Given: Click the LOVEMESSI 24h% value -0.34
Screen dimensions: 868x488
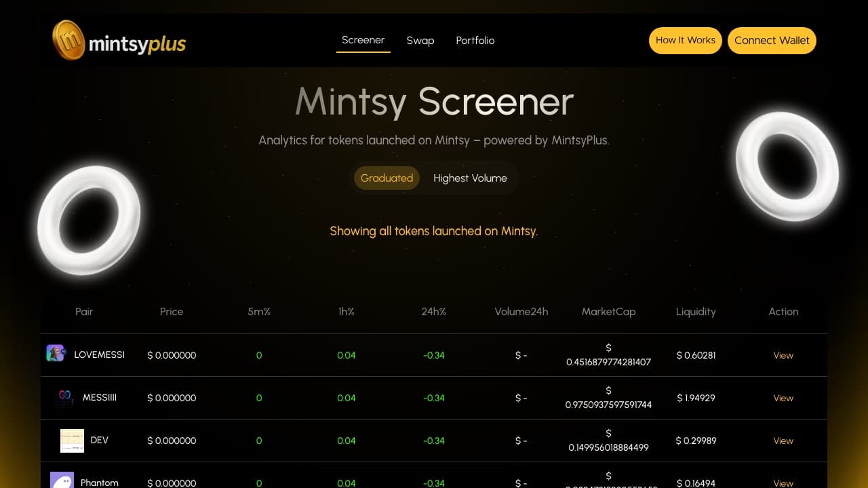Looking at the screenshot, I should pos(434,355).
